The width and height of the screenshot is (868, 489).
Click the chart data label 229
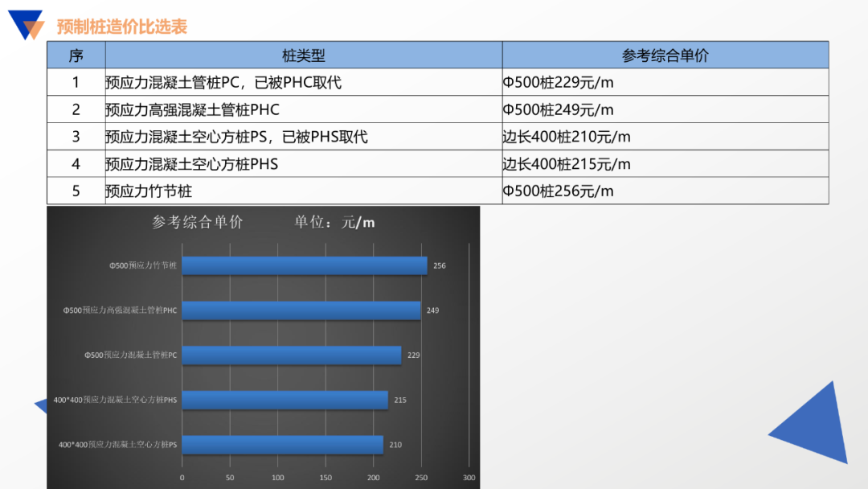click(414, 355)
